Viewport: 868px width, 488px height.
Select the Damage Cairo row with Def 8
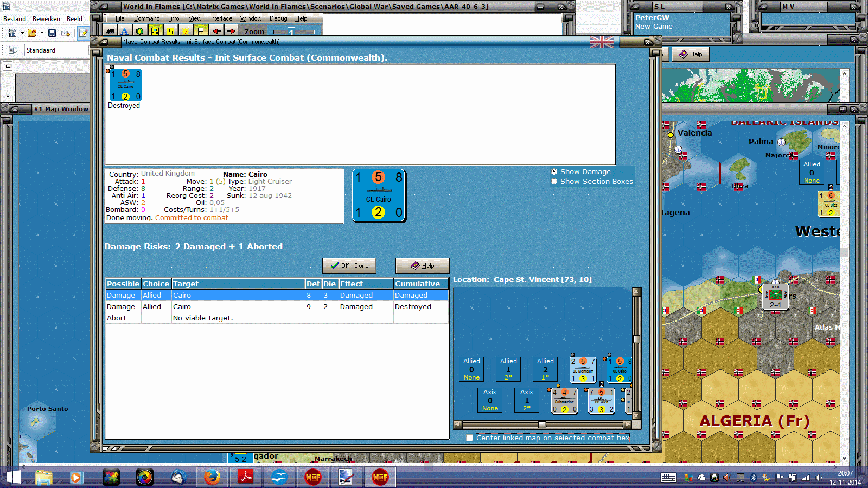click(x=277, y=296)
